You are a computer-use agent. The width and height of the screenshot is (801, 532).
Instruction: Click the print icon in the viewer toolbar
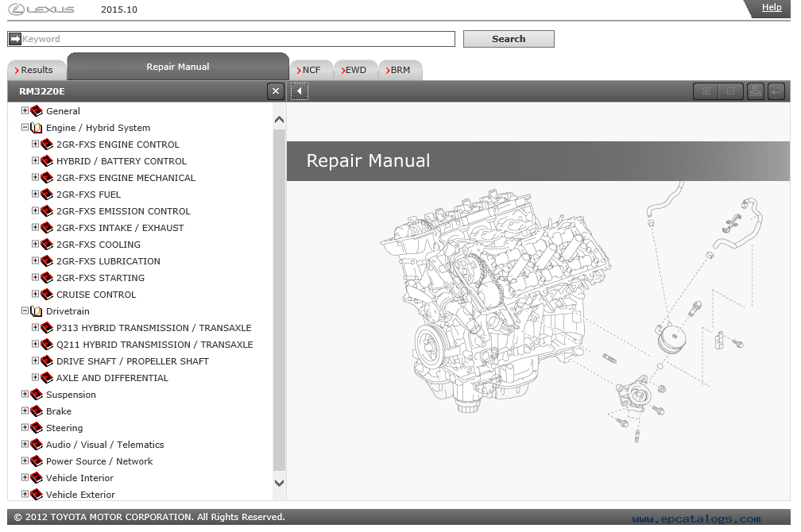coord(755,91)
